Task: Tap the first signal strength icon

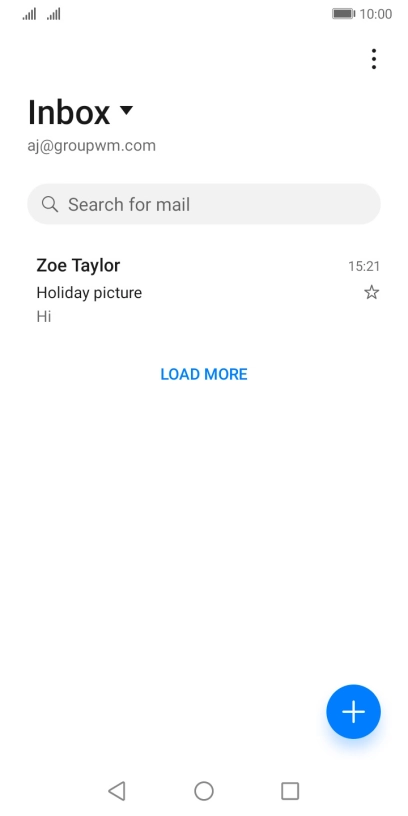Action: click(x=29, y=14)
